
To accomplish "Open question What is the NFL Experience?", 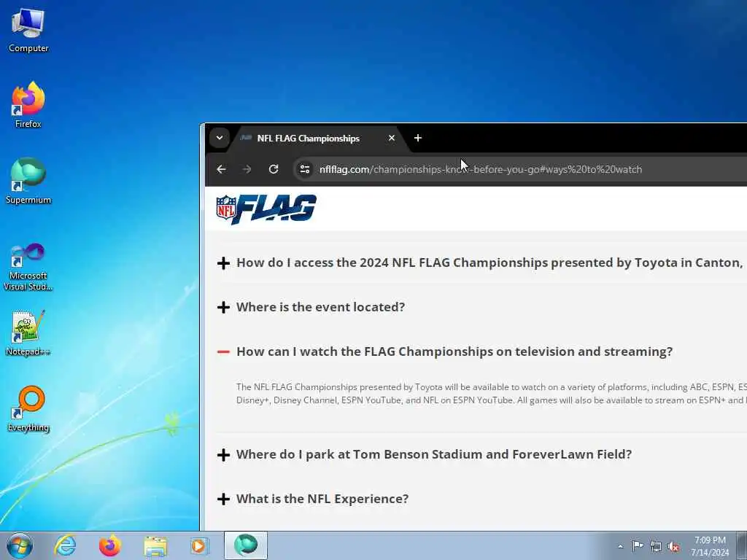I will pyautogui.click(x=322, y=499).
